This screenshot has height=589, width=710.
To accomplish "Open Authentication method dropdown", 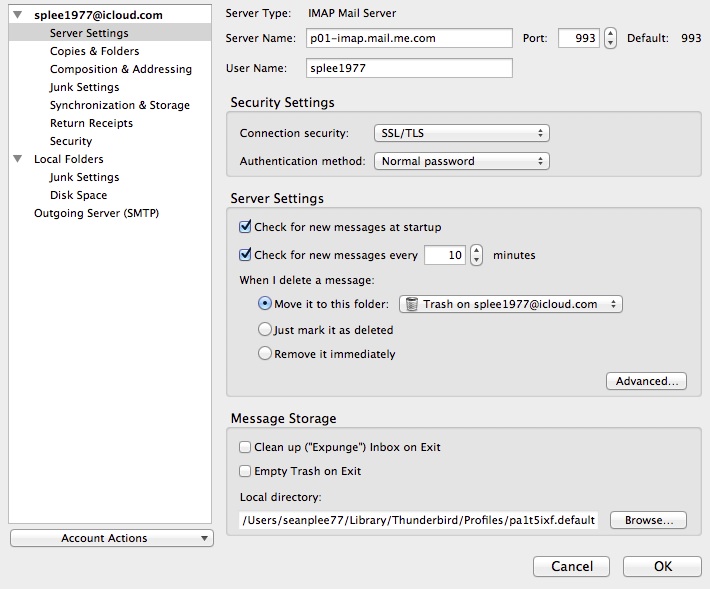I will pos(462,161).
